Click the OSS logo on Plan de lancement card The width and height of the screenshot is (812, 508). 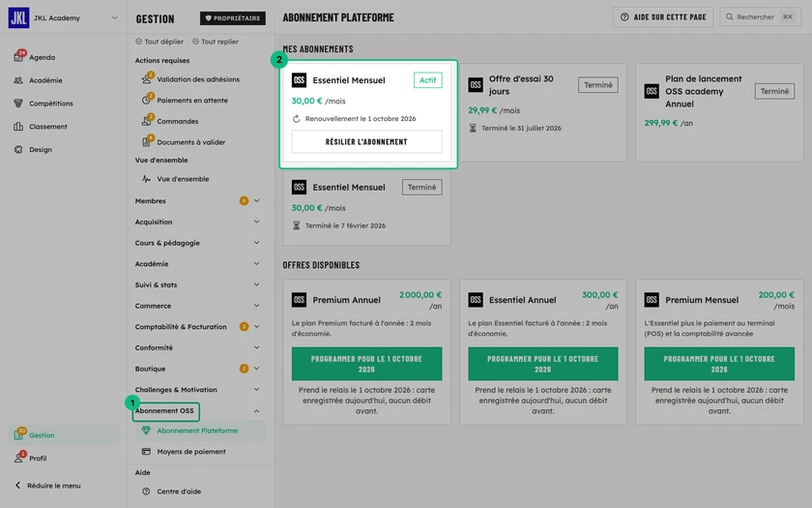pos(652,91)
